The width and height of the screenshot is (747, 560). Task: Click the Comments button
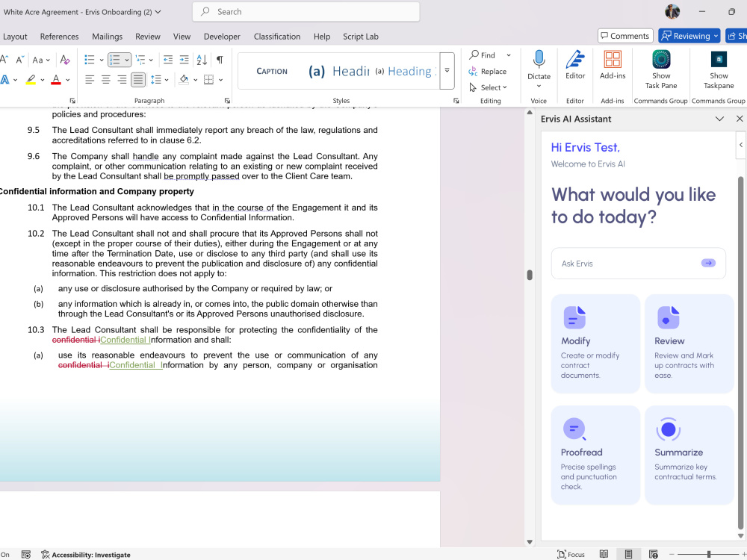point(625,36)
